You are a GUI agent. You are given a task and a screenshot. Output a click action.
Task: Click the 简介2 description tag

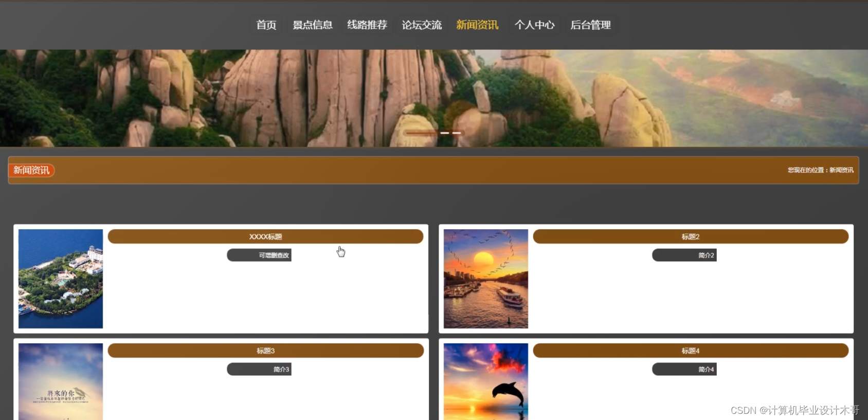tap(684, 255)
